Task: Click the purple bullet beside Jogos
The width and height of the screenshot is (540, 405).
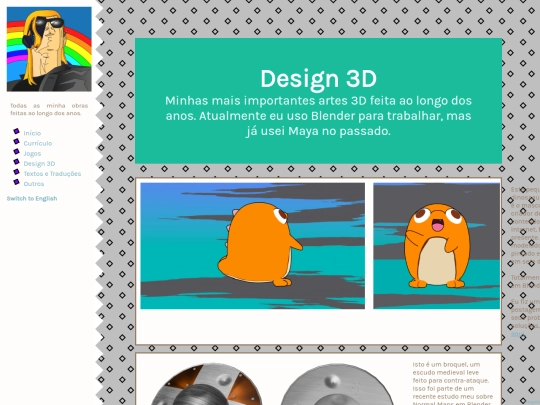Action: coord(16,152)
